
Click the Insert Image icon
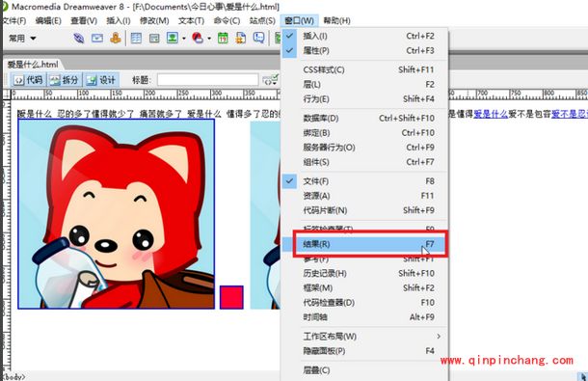[173, 38]
